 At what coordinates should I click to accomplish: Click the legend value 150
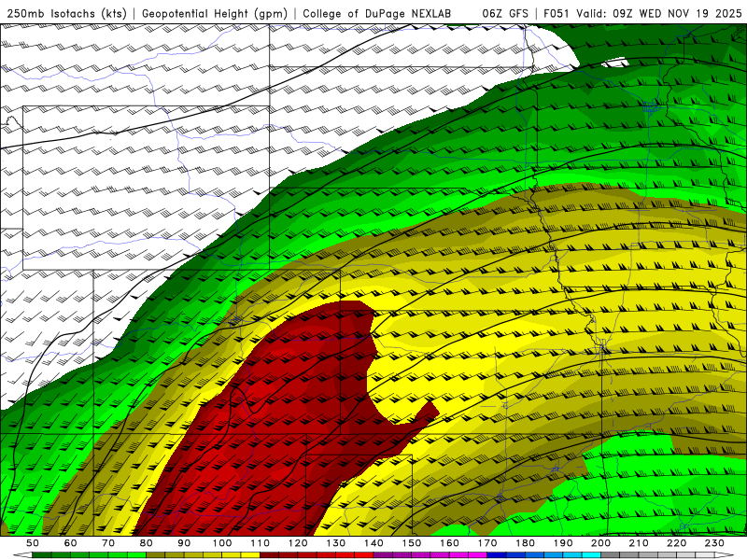(412, 543)
